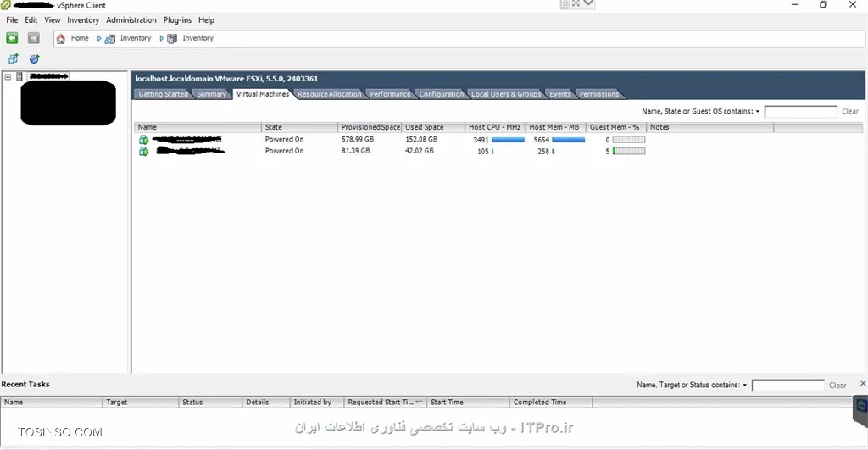Switch to the Performance tab
The image size is (868, 450).
[390, 94]
